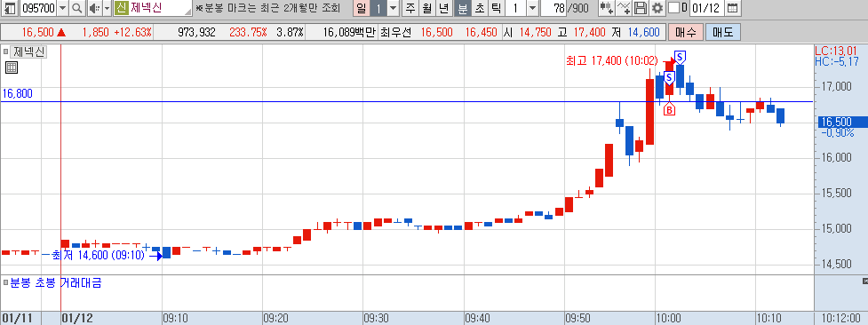This screenshot has height=325, width=868.
Task: Click the +12.63% change rate
Action: [x=133, y=32]
